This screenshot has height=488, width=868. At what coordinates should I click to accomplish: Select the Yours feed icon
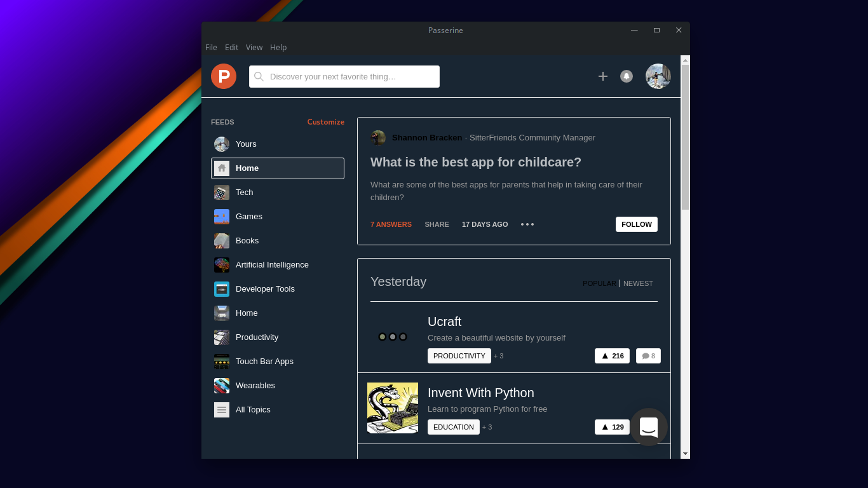click(x=222, y=144)
